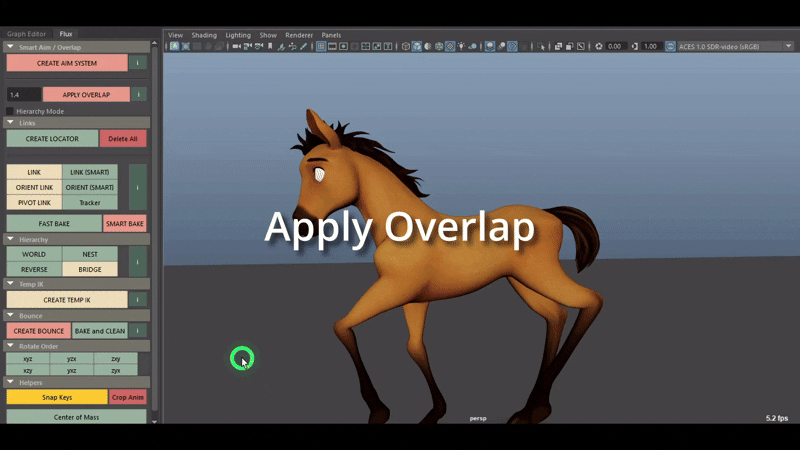800x450 pixels.
Task: Click the X-Ray icon
Action: [558, 46]
